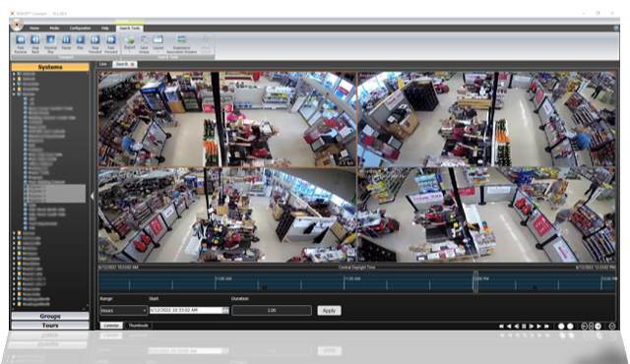Switch to the Configuration menu tab
The height and width of the screenshot is (364, 630).
pyautogui.click(x=80, y=29)
